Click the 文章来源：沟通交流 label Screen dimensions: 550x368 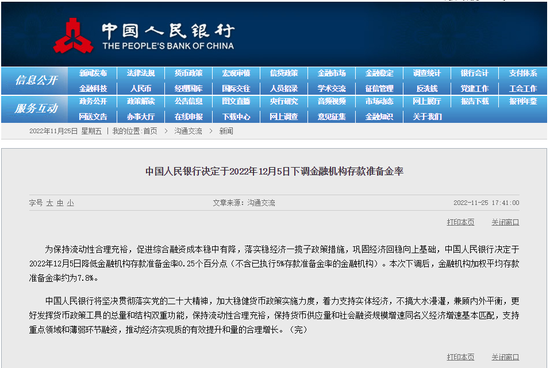pyautogui.click(x=244, y=203)
